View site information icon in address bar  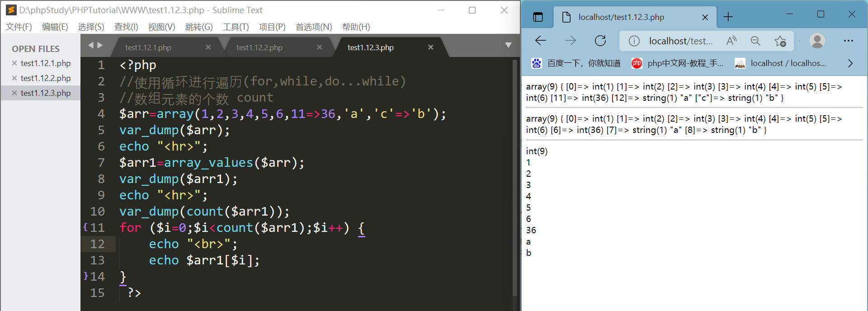tap(634, 41)
